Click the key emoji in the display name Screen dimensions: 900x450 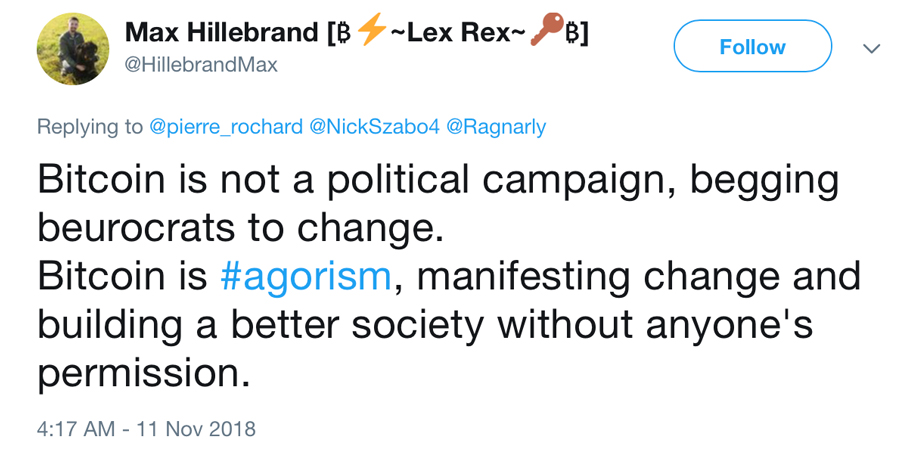pos(547,32)
